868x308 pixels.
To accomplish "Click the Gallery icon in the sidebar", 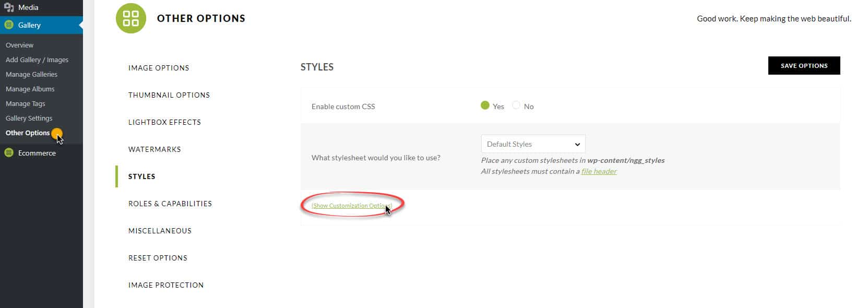I will pyautogui.click(x=9, y=25).
